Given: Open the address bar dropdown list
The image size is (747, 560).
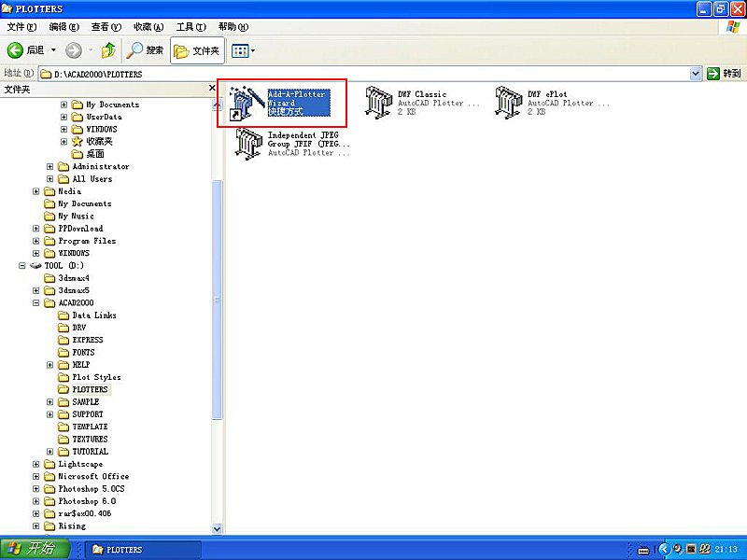Looking at the screenshot, I should (x=696, y=74).
